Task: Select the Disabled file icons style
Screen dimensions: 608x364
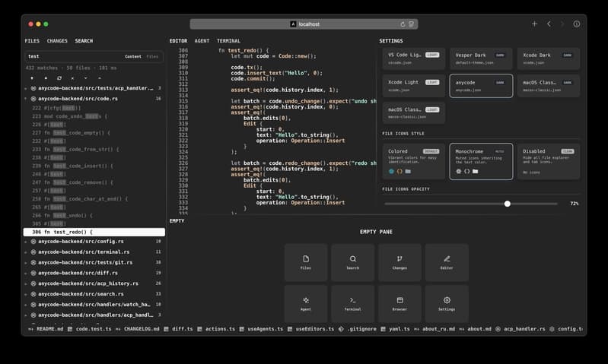Action: (x=549, y=161)
